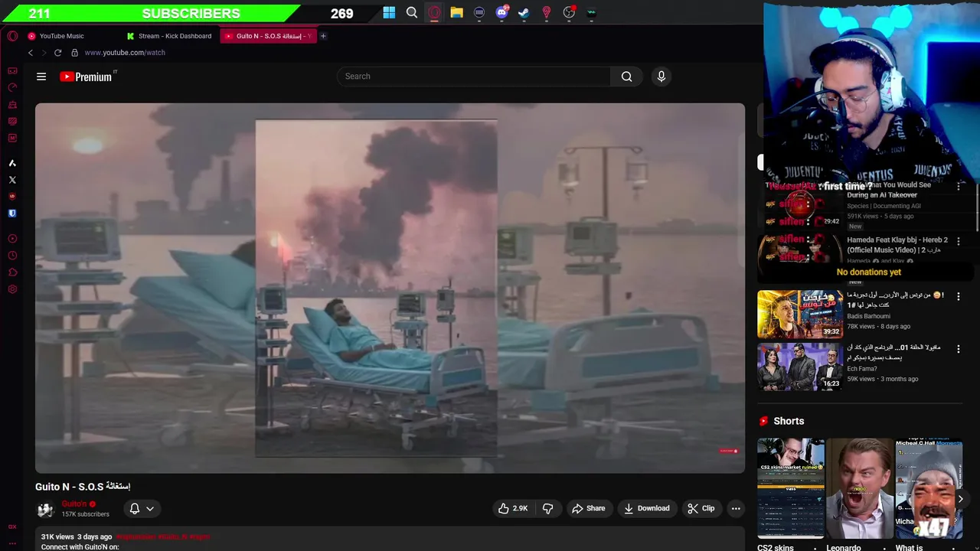The height and width of the screenshot is (551, 980).
Task: Go back with browser back arrow
Action: tap(31, 53)
